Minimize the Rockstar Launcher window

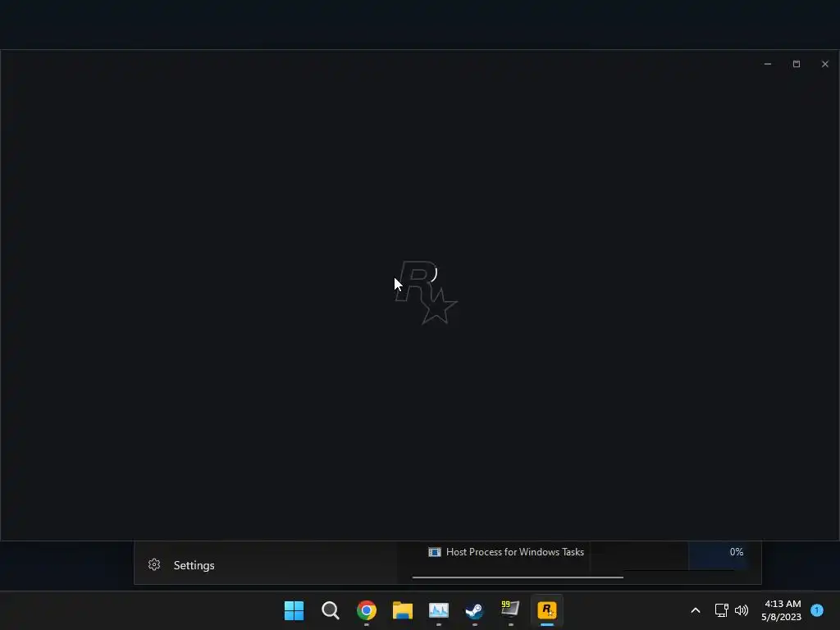[x=768, y=64]
